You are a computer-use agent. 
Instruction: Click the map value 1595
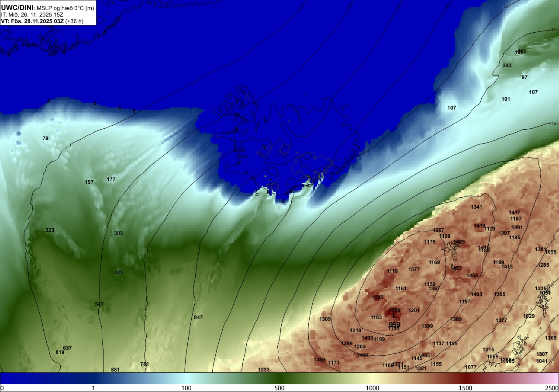[x=377, y=297]
